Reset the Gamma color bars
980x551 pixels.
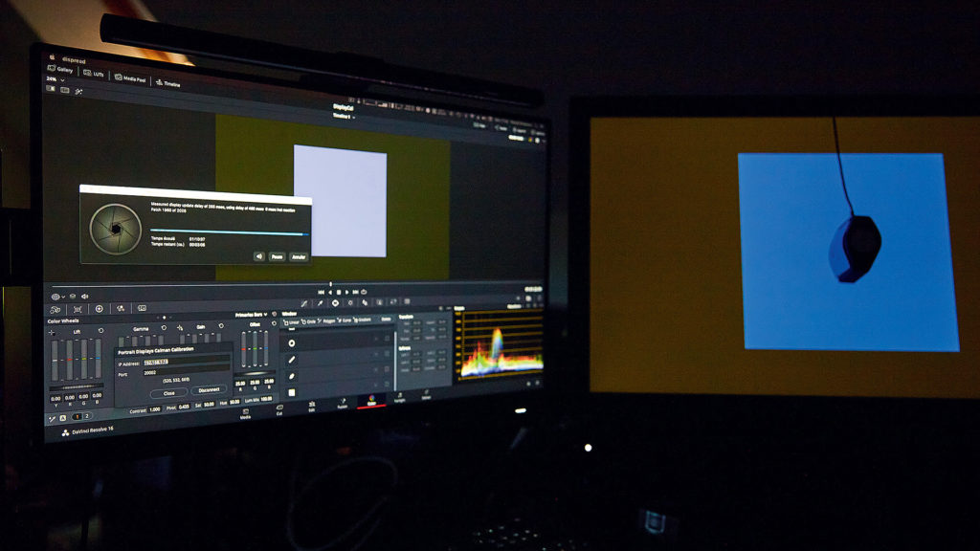pyautogui.click(x=164, y=327)
